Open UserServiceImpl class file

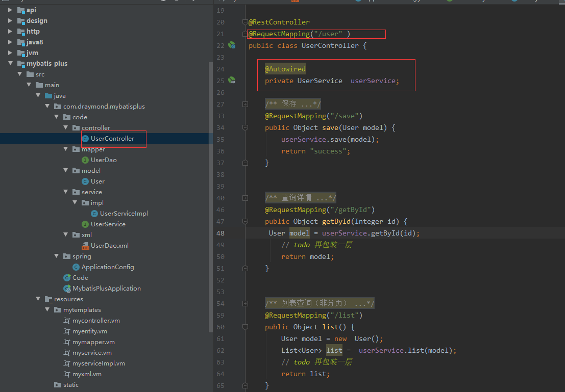tap(124, 214)
